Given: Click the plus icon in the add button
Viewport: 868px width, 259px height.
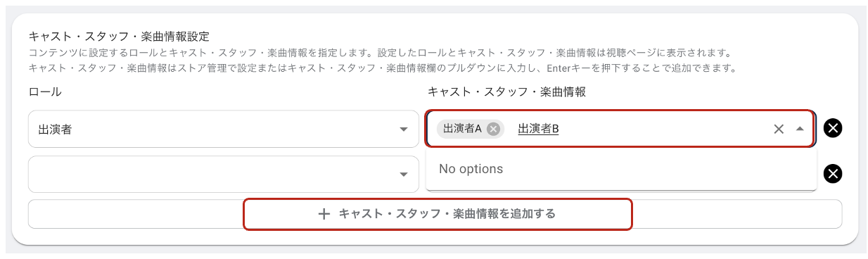Looking at the screenshot, I should (324, 214).
